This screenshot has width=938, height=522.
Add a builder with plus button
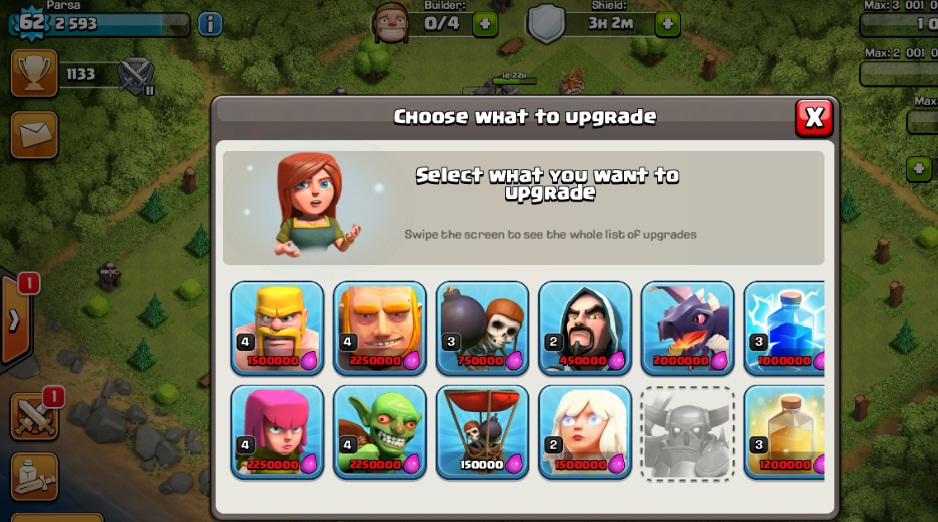[485, 25]
